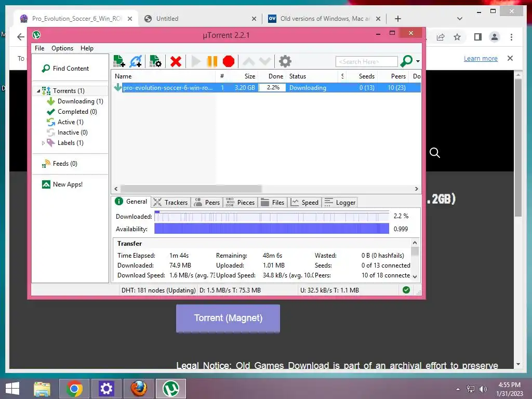Select the Inactive (0) category

(72, 132)
